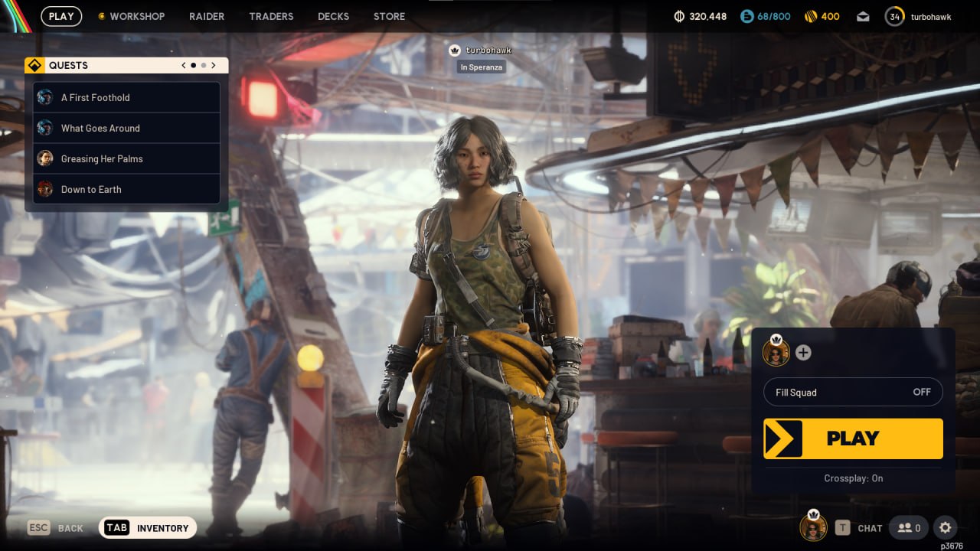
Task: Click the player avatar in the bottom bar
Action: [x=813, y=527]
